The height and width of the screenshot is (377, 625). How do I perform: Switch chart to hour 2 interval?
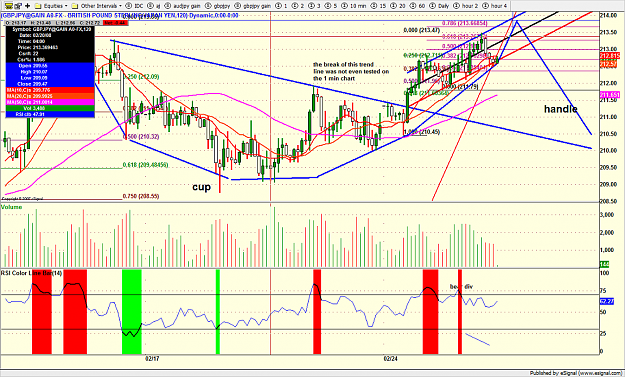point(466,6)
